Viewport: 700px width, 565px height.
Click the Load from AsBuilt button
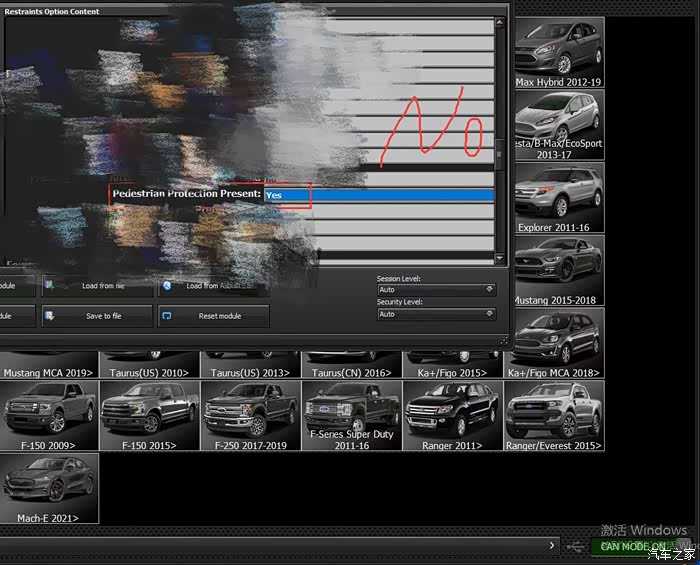click(x=214, y=286)
